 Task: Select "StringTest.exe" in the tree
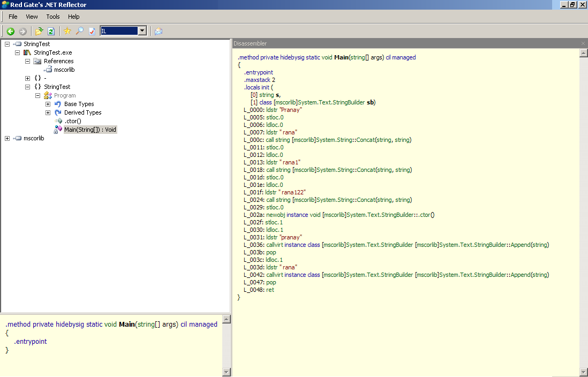[x=53, y=52]
